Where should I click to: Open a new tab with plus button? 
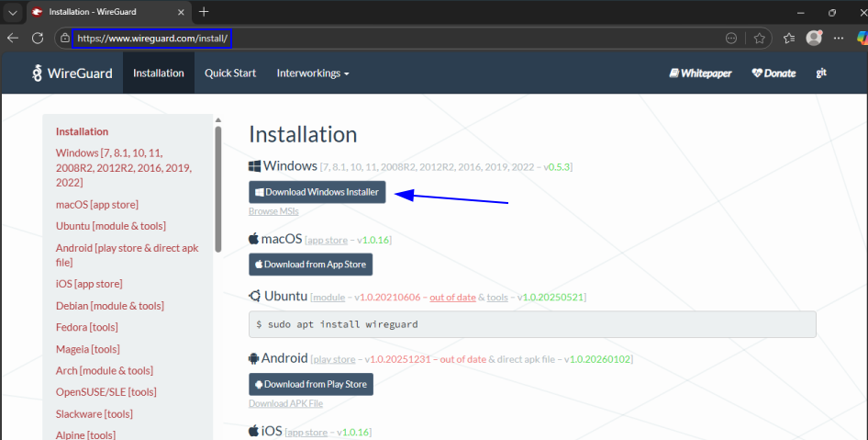tap(204, 12)
